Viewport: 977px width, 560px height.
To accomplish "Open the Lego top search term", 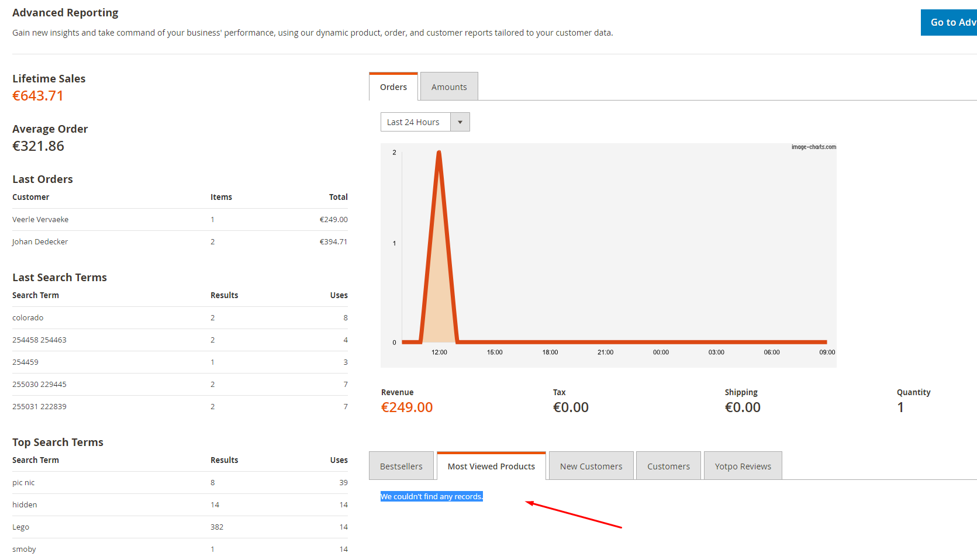I will tap(20, 527).
